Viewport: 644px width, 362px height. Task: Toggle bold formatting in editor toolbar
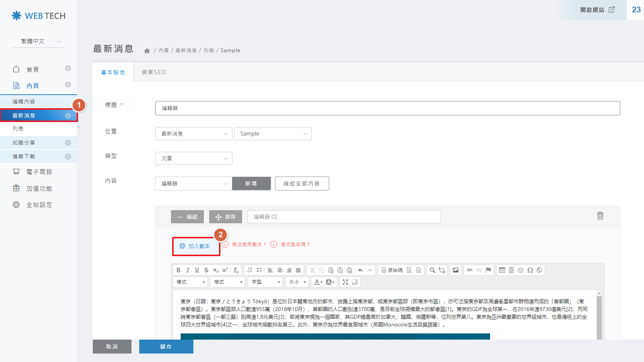[178, 270]
